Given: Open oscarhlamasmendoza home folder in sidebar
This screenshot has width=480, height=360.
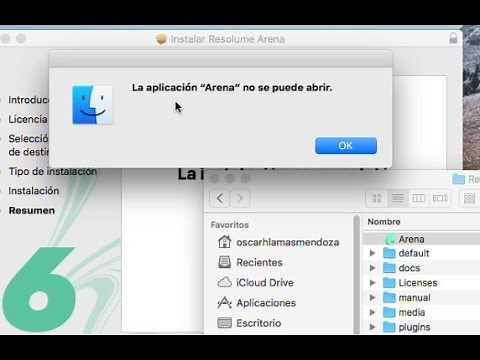Looking at the screenshot, I should click(x=287, y=242).
